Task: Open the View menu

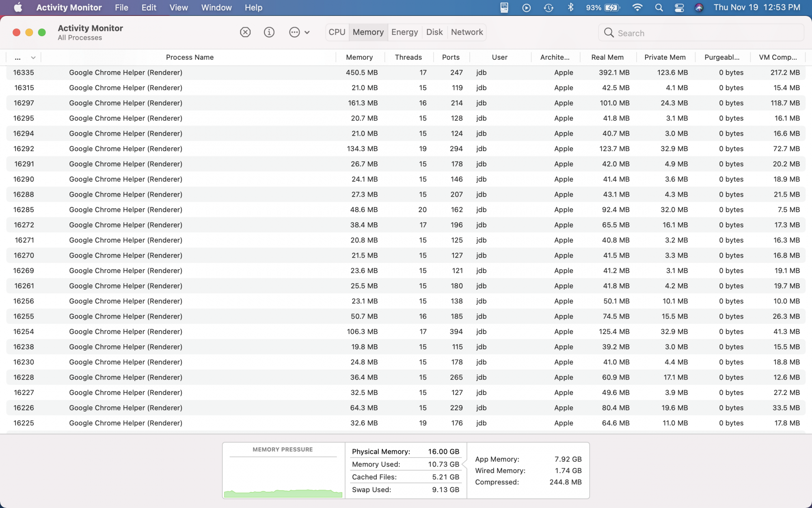Action: [x=179, y=8]
